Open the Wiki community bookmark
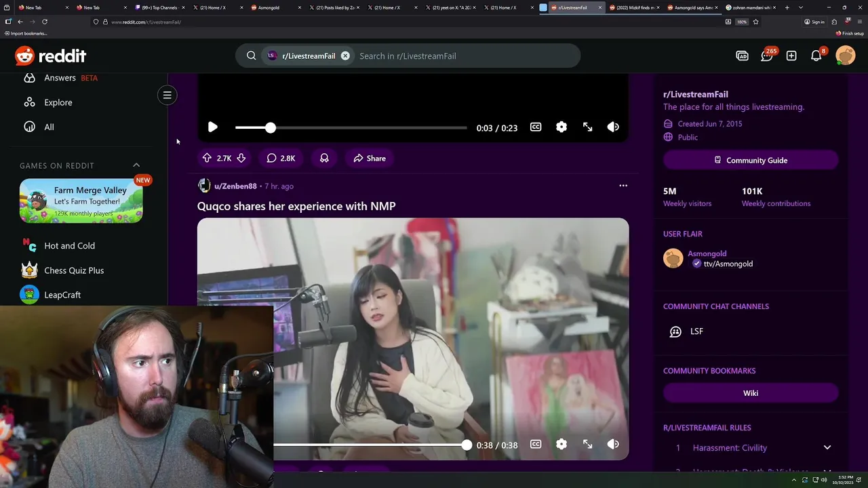 point(751,393)
